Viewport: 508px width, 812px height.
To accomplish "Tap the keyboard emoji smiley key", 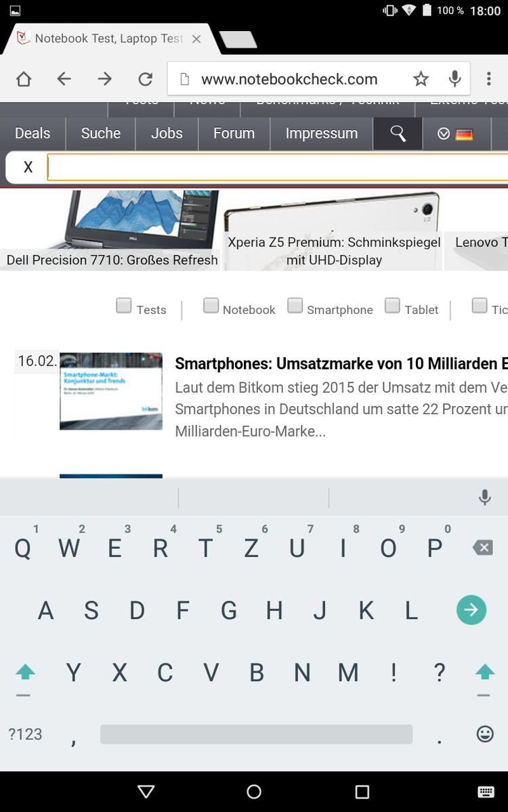I will pos(485,734).
